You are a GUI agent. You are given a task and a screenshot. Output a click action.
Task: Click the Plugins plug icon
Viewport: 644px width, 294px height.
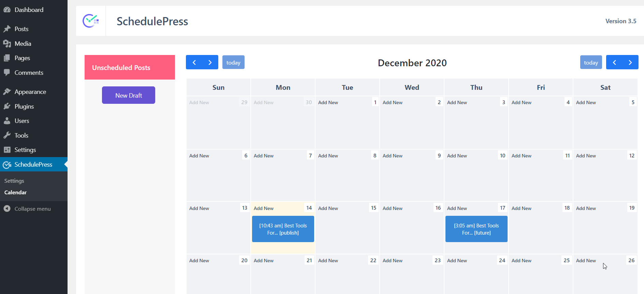tap(7, 107)
